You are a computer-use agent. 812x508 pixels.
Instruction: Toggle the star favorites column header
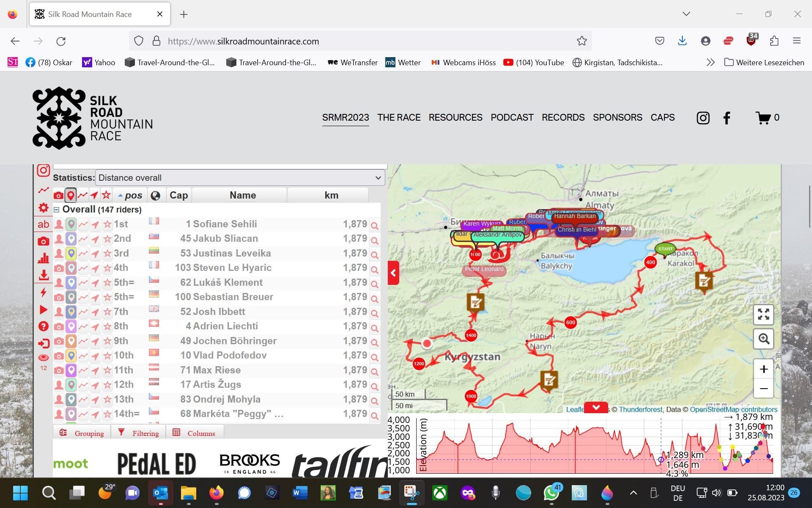click(106, 195)
